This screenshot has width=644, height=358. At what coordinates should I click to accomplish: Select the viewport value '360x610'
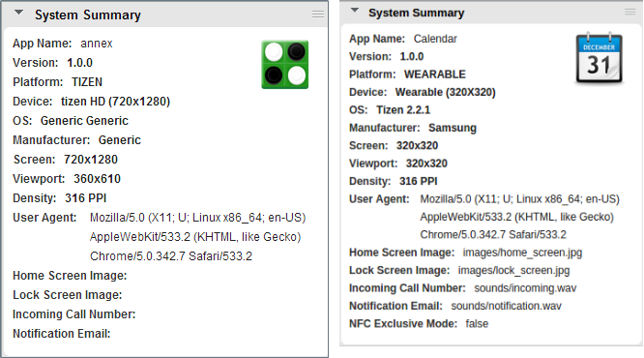[x=97, y=179]
